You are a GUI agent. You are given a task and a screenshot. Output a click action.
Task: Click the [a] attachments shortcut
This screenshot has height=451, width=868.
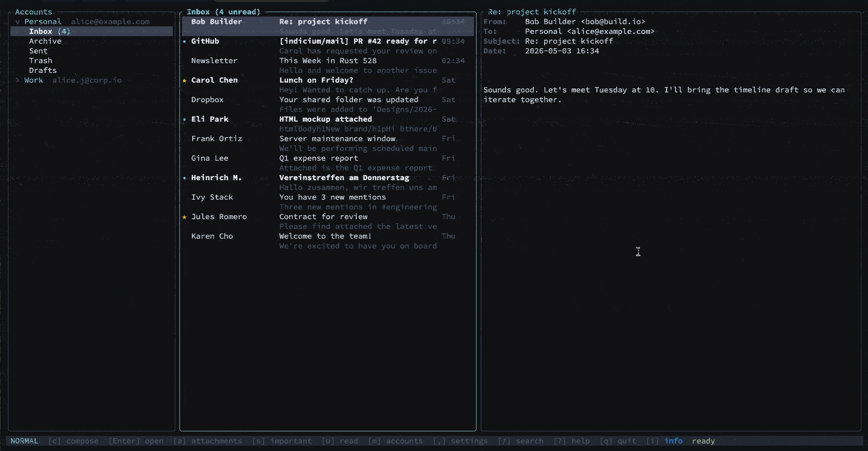tap(208, 441)
